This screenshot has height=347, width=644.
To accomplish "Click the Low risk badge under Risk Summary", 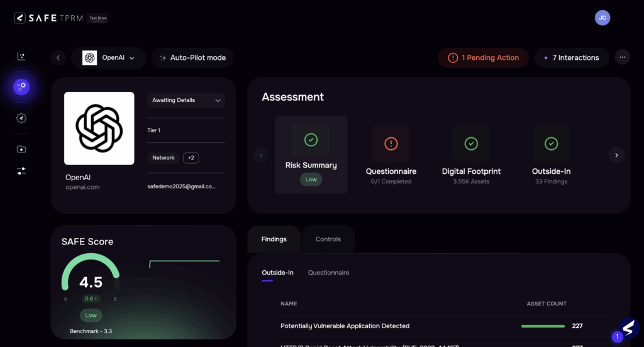I will coord(311,179).
